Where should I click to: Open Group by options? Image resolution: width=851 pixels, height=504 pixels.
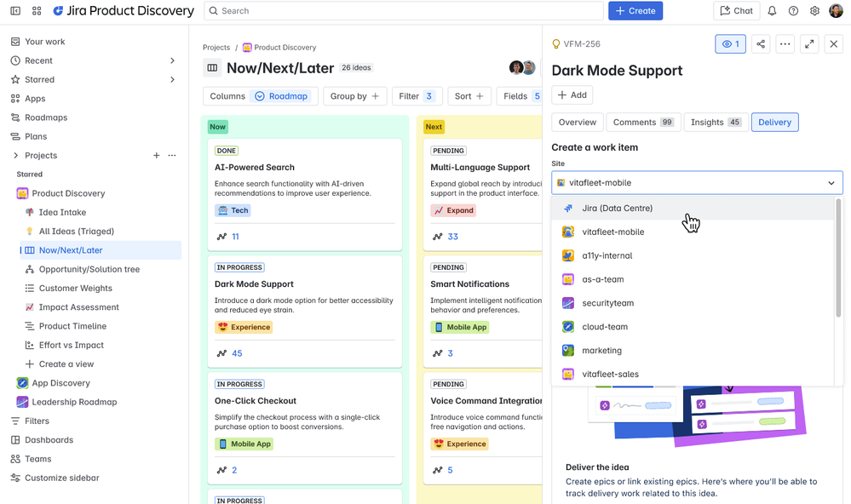tap(354, 96)
